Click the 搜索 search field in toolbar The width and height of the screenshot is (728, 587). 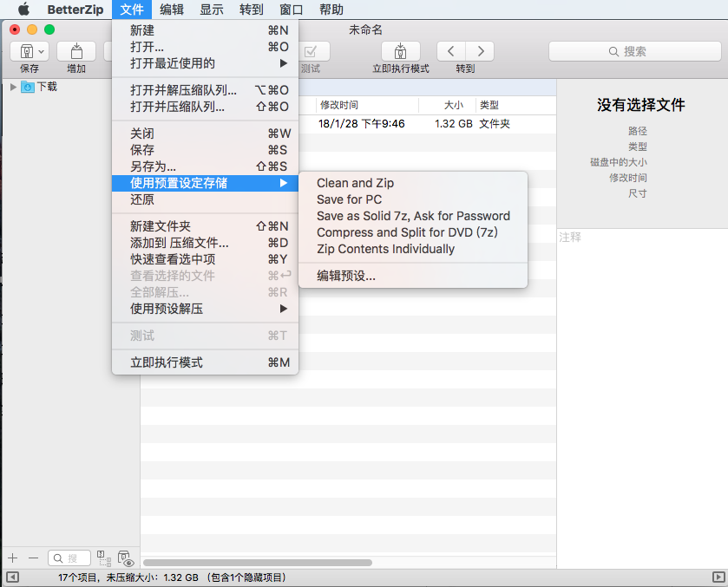tap(635, 51)
